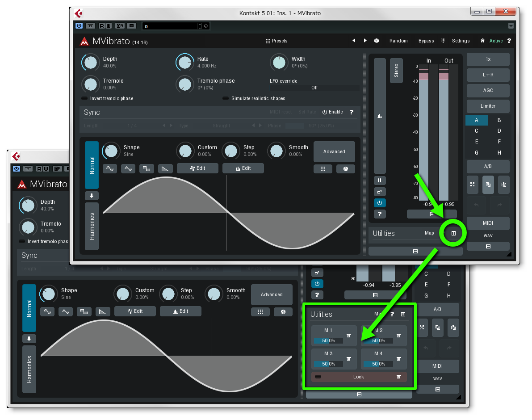Click the randomize dice icon beside Random

[x=377, y=41]
